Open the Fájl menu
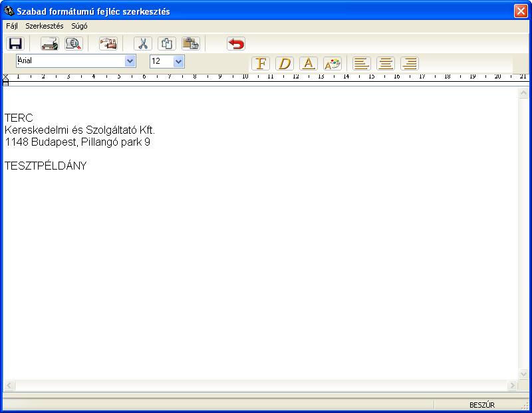Image resolution: width=532 pixels, height=413 pixels. pyautogui.click(x=12, y=26)
